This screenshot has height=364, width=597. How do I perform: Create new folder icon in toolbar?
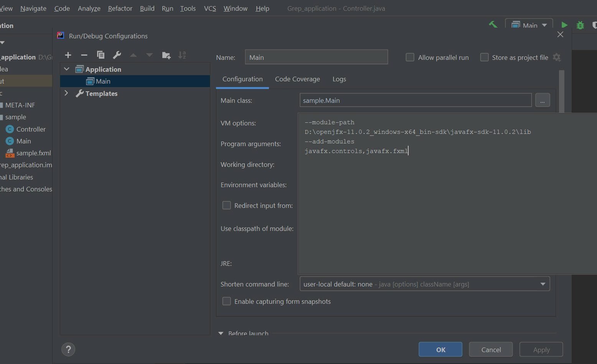click(x=166, y=55)
